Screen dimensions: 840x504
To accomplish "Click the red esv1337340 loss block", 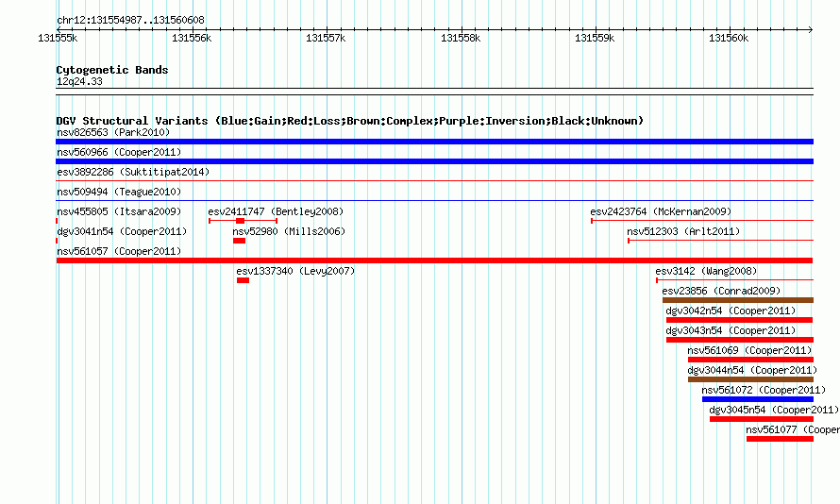I will [x=243, y=280].
